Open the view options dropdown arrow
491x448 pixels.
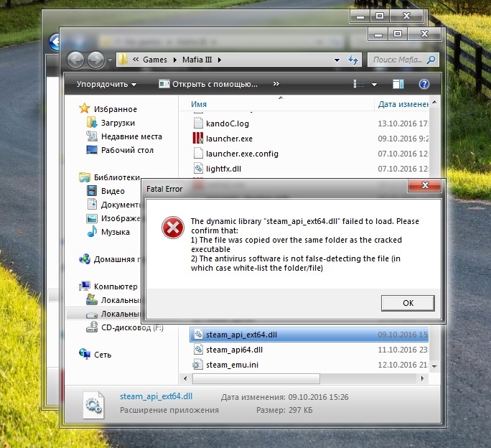[374, 84]
